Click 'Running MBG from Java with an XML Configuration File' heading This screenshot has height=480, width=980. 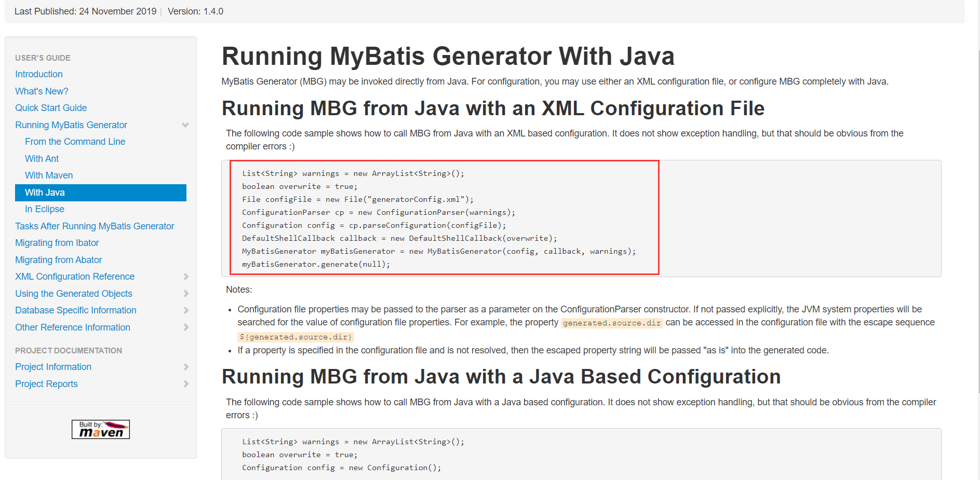(x=493, y=108)
